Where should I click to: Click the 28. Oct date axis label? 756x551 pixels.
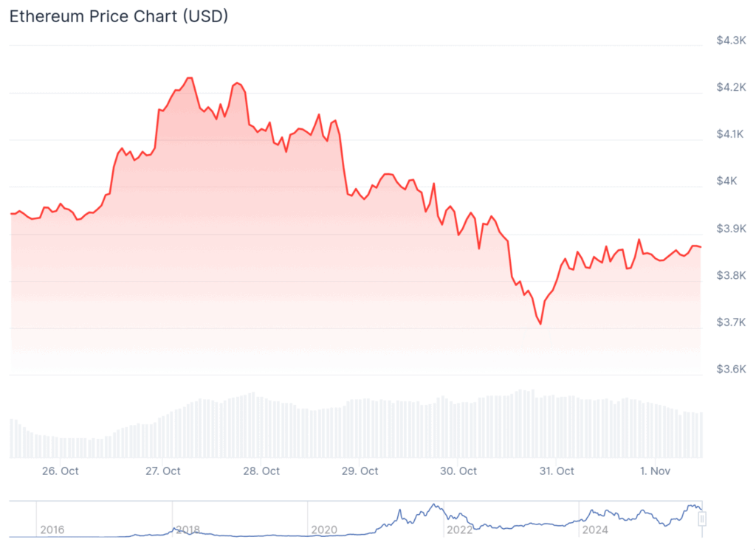pyautogui.click(x=261, y=471)
